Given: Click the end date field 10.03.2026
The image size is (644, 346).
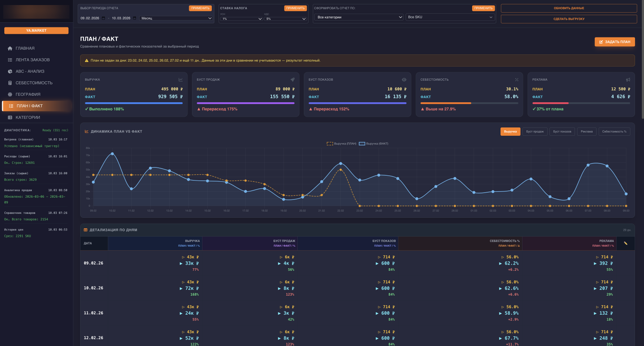Looking at the screenshot, I should click(121, 18).
